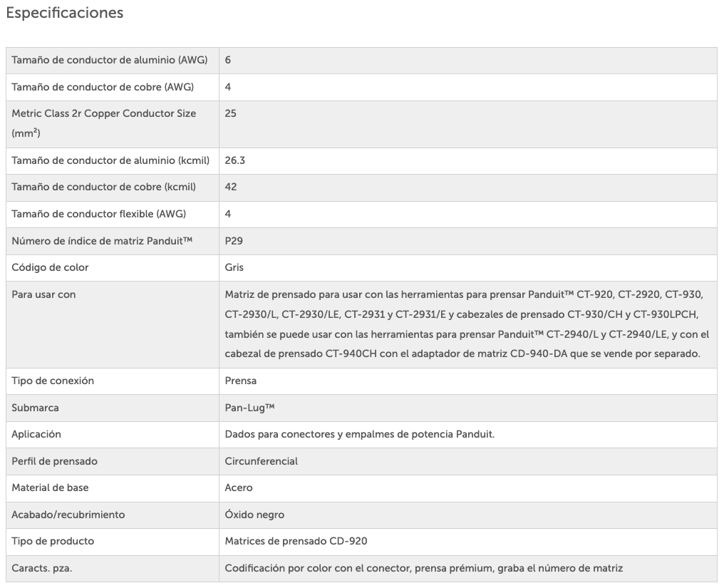Viewport: 724px width, 588px height.
Task: Select the Panduit die index number P29
Action: point(234,241)
